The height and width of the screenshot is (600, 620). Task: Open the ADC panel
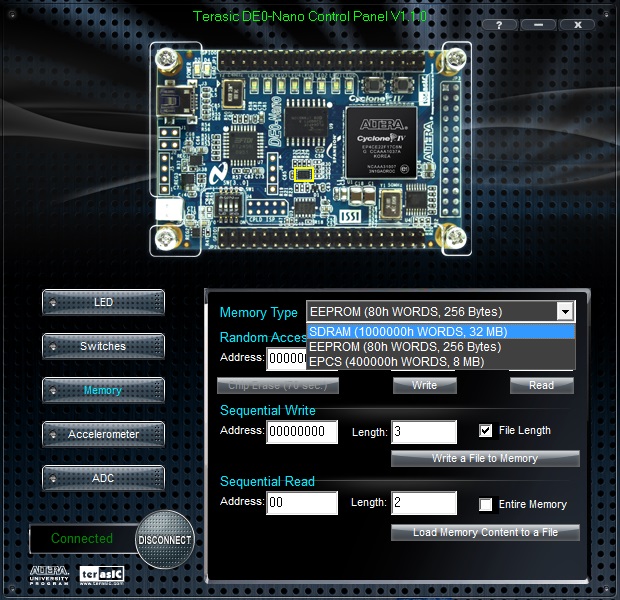click(x=103, y=478)
